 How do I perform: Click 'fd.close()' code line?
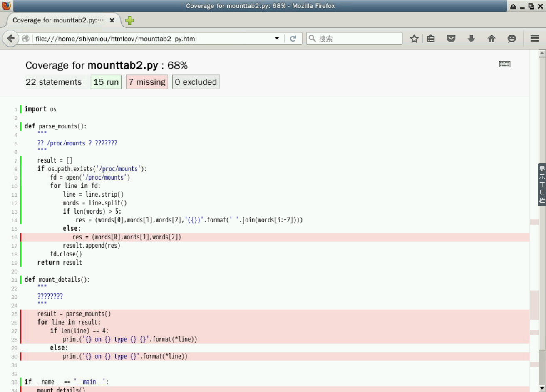(66, 254)
